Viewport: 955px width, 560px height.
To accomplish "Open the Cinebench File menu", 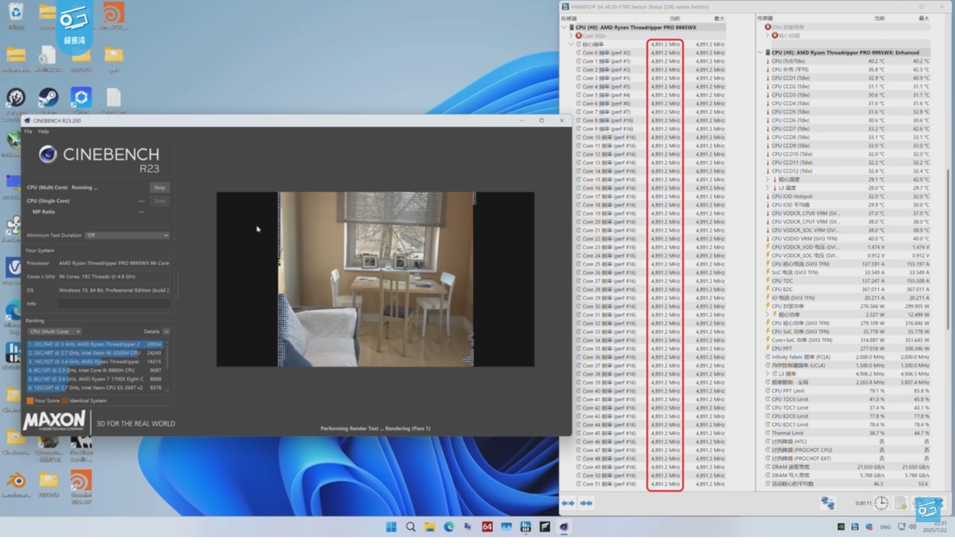I will (x=28, y=131).
